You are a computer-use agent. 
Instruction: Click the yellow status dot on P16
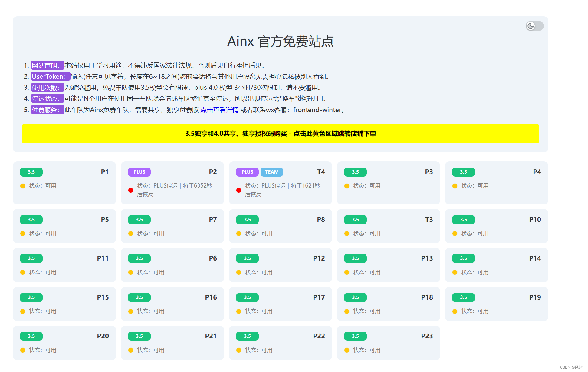click(131, 311)
